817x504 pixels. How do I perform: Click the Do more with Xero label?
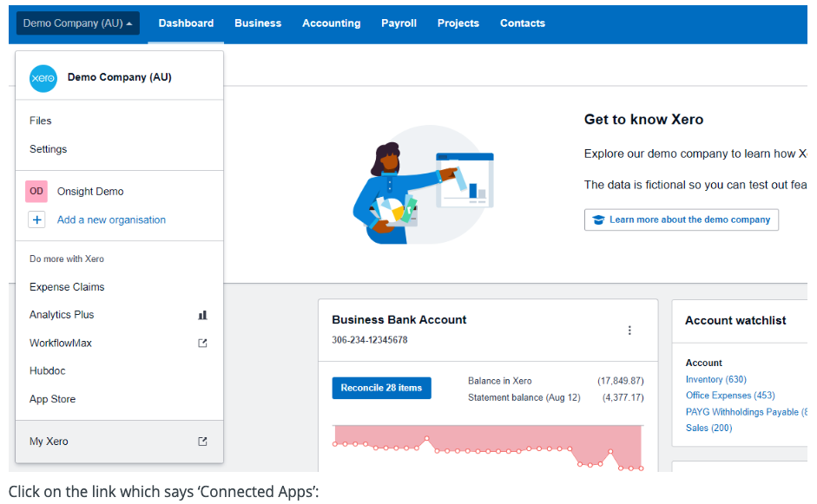pos(67,259)
